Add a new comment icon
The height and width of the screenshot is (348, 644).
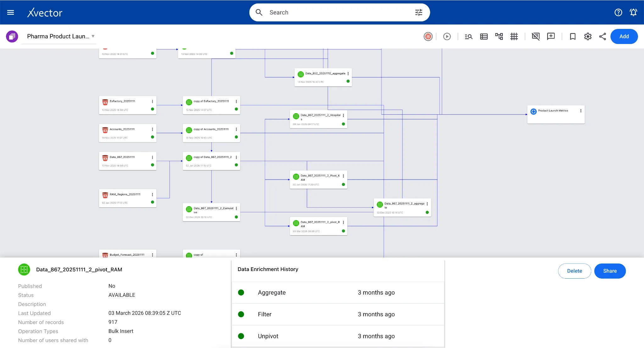[551, 36]
